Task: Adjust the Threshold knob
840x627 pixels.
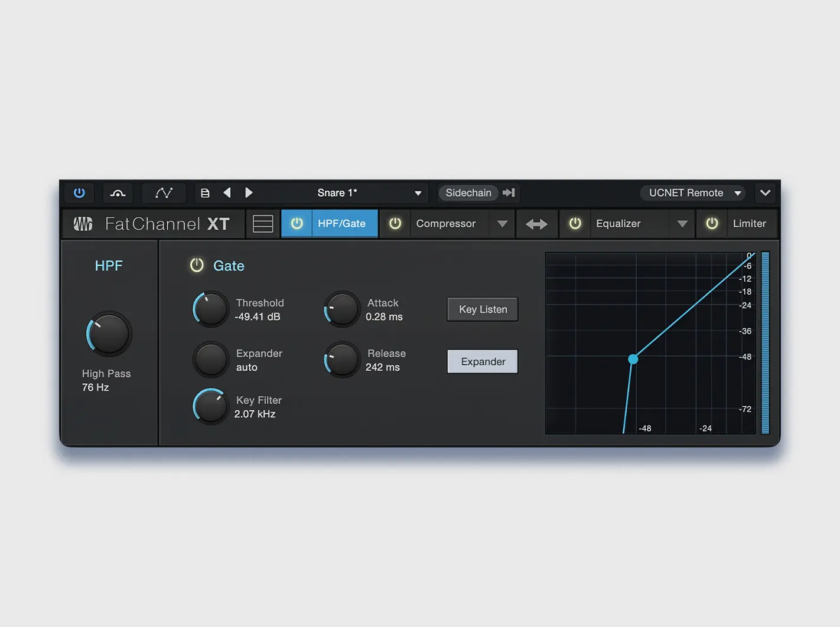Action: [210, 309]
